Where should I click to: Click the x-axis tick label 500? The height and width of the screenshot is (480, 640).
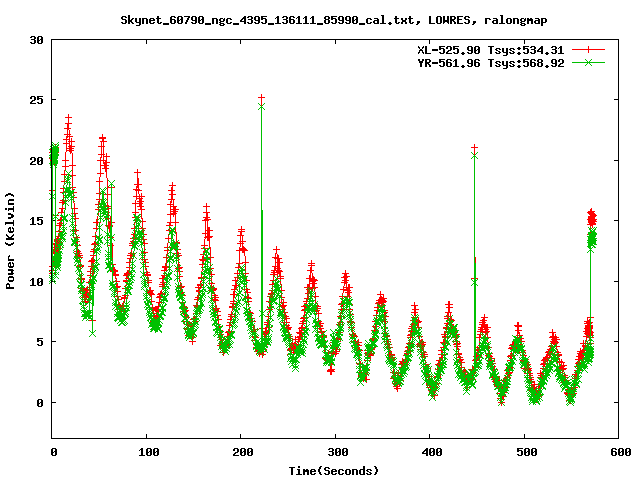[x=526, y=452]
